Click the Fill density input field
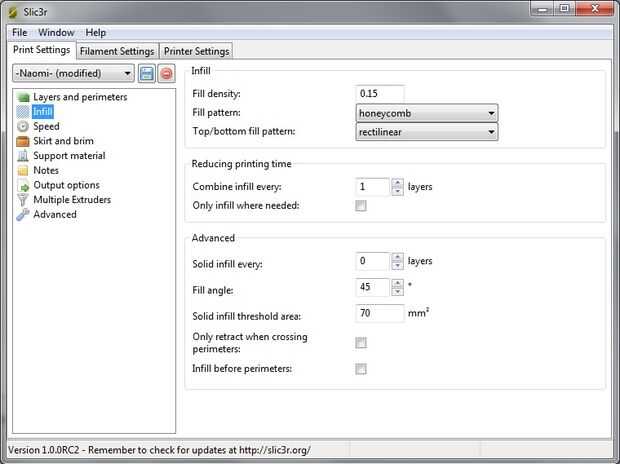Viewport: 620px width, 464px height. pyautogui.click(x=380, y=94)
